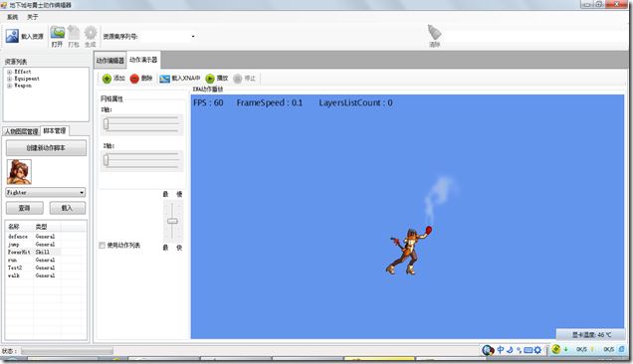
Task: Click the grey 停止 stop button
Action: [x=237, y=79]
